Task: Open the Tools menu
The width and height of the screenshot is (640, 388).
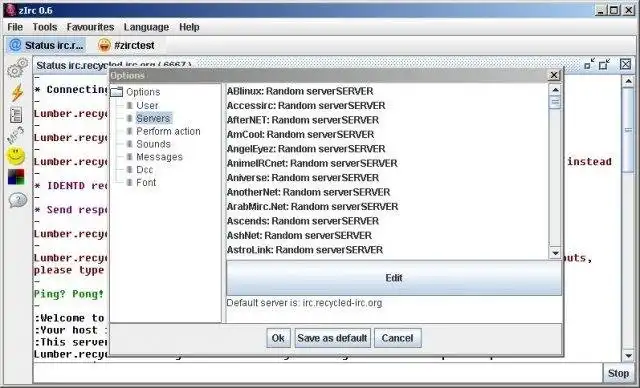Action: tap(44, 27)
